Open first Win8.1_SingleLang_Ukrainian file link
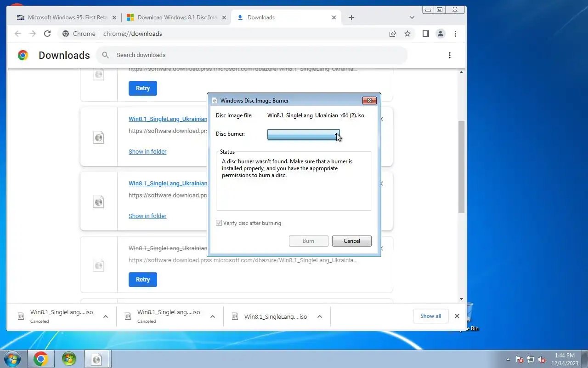588x368 pixels. pyautogui.click(x=168, y=119)
